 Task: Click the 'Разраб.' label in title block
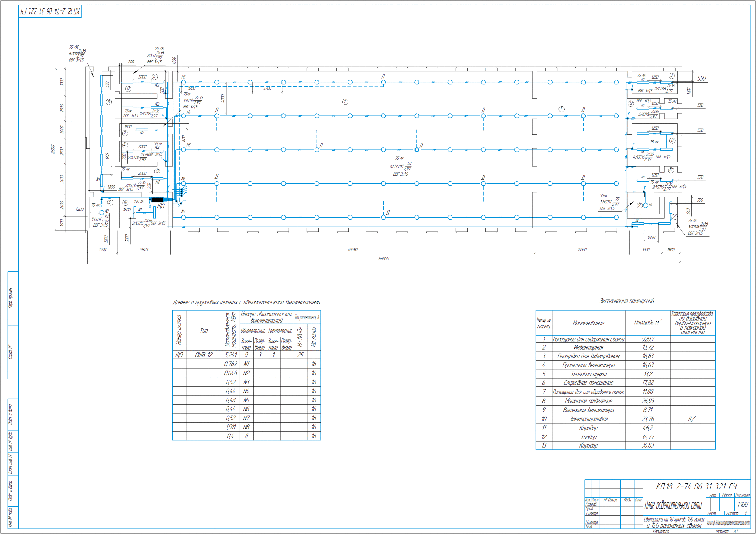click(591, 504)
